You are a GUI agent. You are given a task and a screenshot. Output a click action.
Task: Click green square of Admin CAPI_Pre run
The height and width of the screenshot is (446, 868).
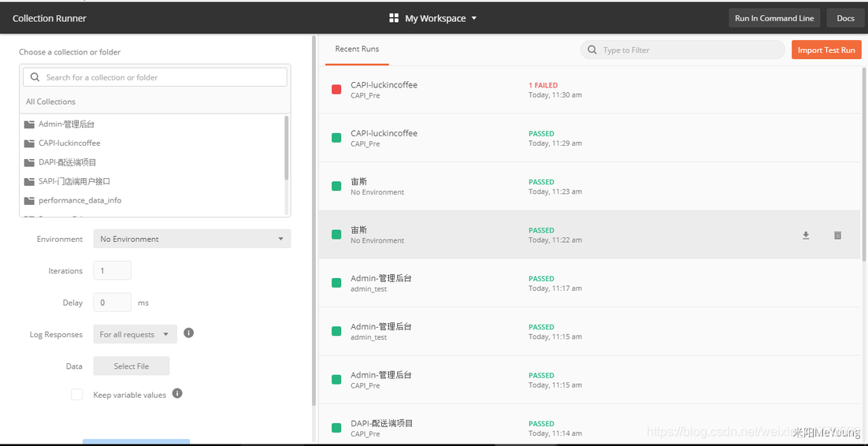pos(336,379)
